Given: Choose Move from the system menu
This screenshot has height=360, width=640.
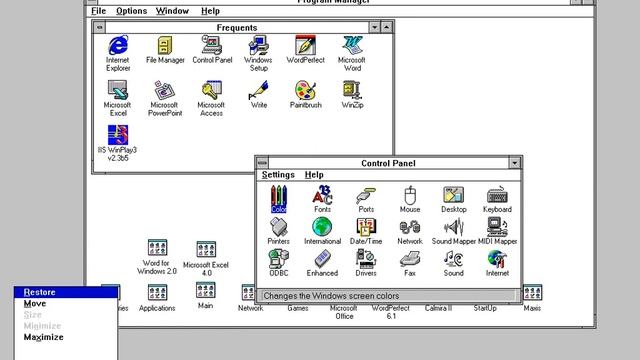Looking at the screenshot, I should [x=66, y=304].
